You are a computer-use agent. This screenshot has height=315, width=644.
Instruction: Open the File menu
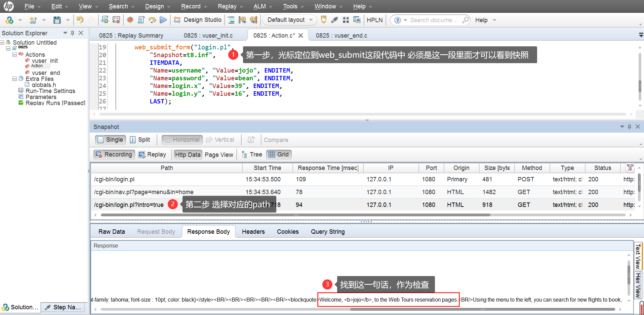(x=32, y=6)
